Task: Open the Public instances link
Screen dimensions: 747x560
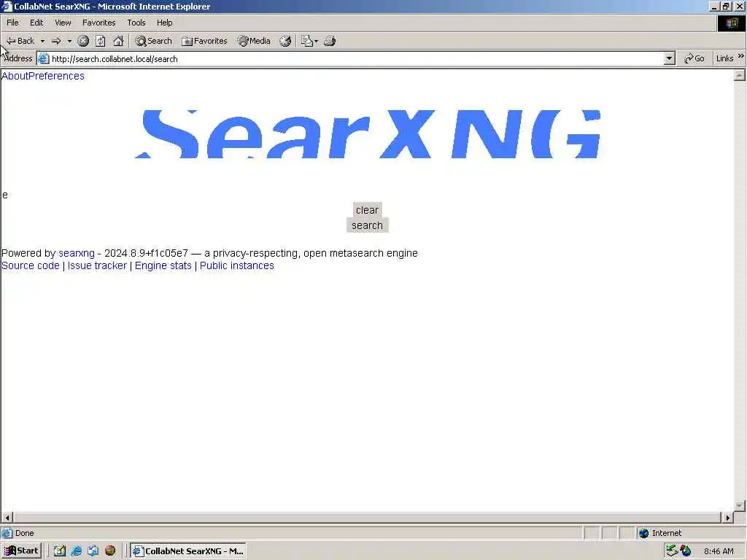Action: click(237, 265)
